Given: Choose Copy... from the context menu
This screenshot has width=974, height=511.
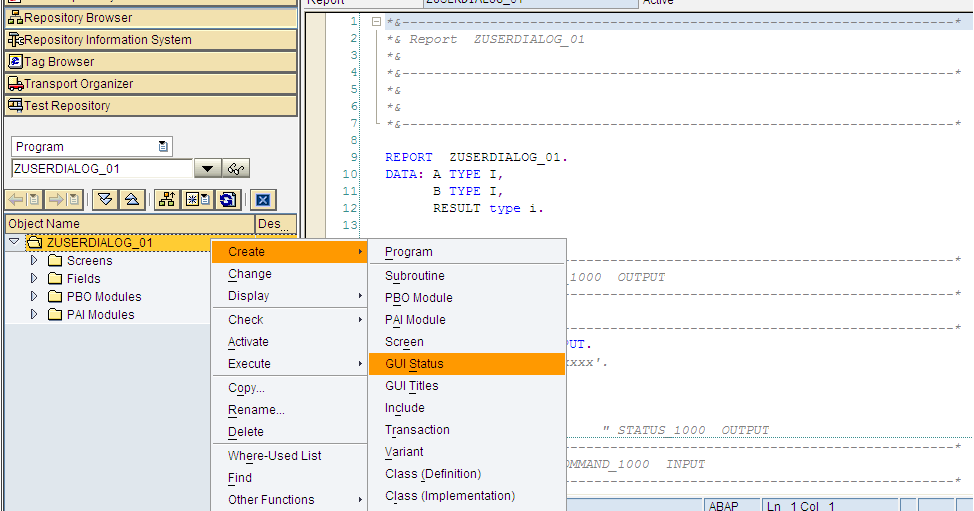Looking at the screenshot, I should (x=289, y=388).
